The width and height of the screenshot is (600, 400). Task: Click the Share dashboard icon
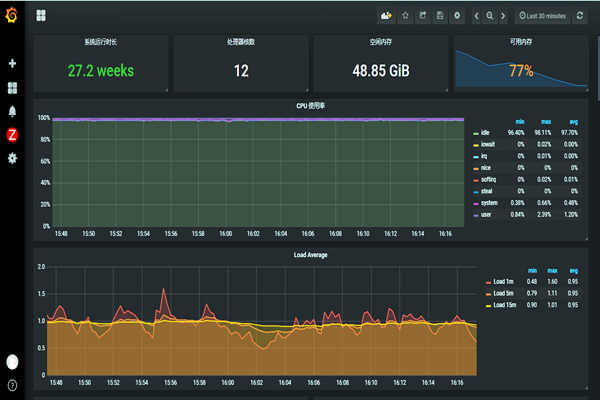[x=422, y=16]
